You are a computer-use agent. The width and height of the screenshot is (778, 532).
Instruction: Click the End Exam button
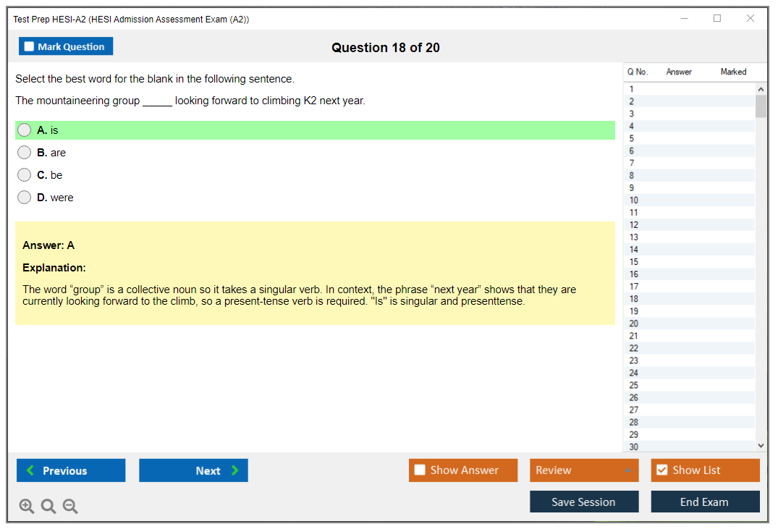click(x=704, y=502)
